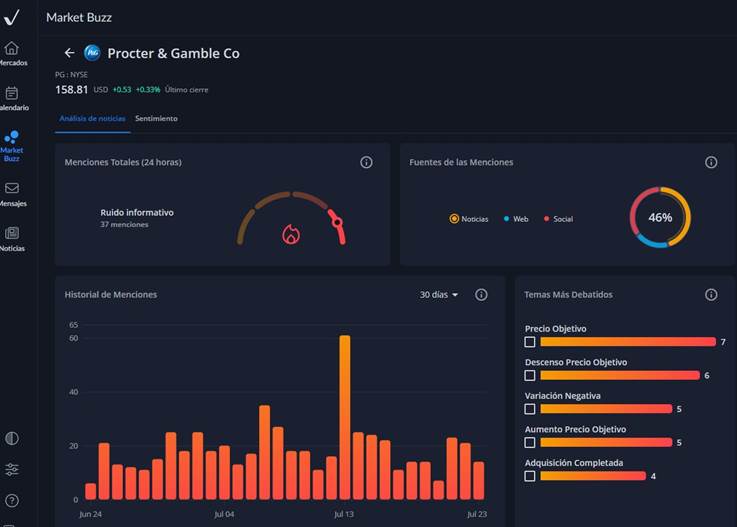Open the settings sliders icon
The width and height of the screenshot is (737, 527).
click(12, 469)
